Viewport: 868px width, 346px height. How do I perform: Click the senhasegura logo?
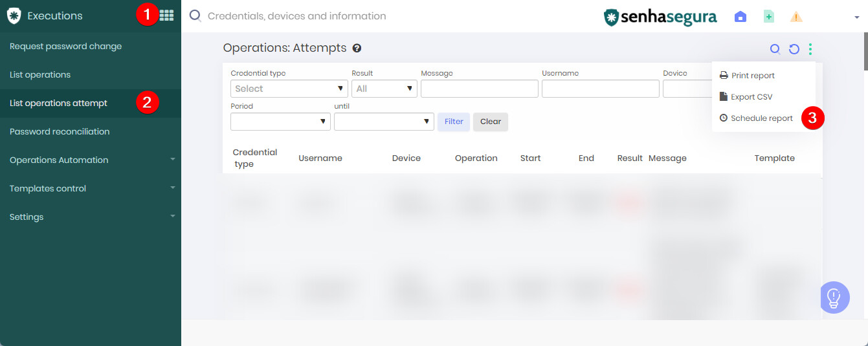pos(660,17)
